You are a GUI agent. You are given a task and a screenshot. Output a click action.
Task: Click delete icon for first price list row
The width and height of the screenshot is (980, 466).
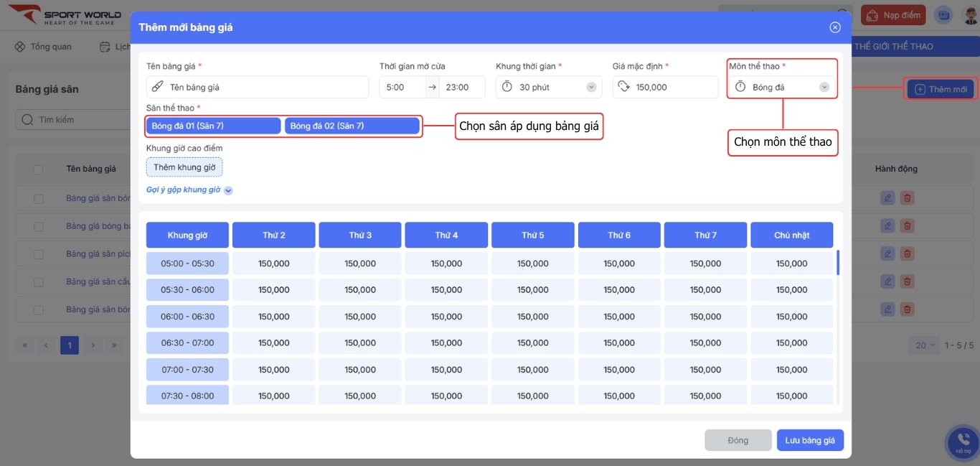pos(907,198)
